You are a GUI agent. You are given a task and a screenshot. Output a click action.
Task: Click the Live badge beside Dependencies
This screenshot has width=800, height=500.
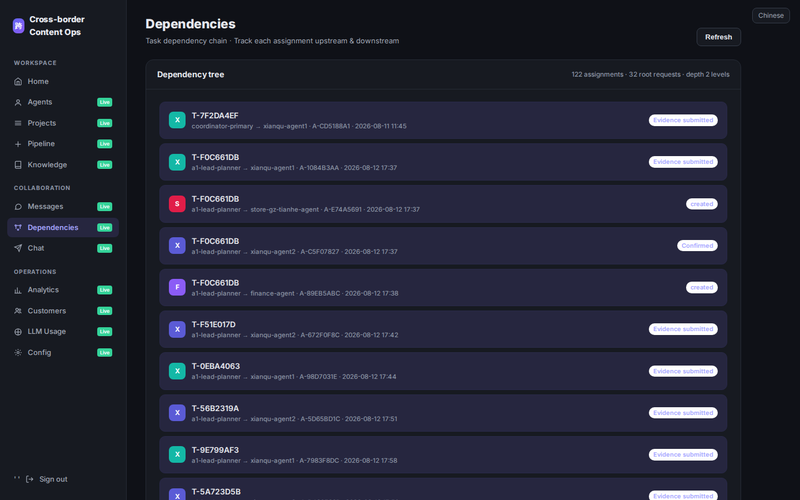pos(105,228)
